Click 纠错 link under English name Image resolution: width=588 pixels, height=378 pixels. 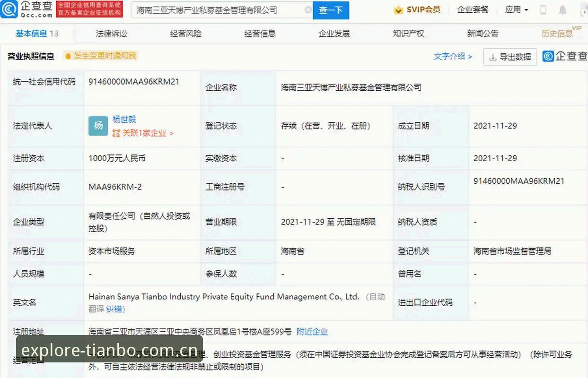[114, 309]
